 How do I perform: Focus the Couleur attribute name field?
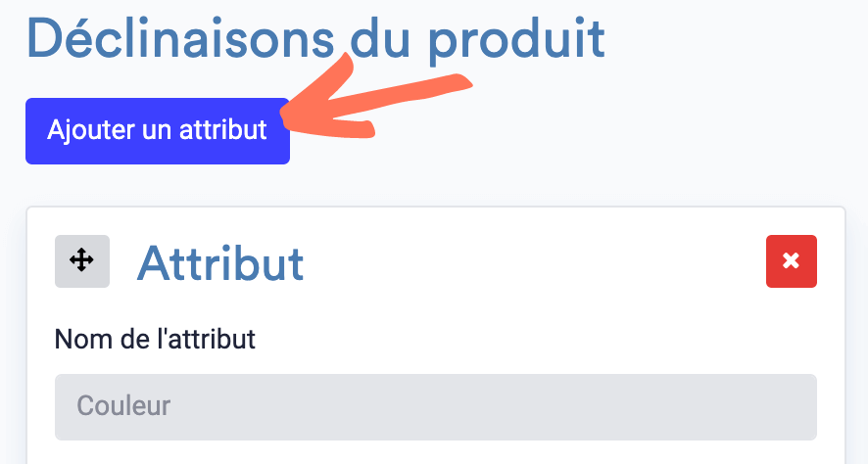(436, 407)
